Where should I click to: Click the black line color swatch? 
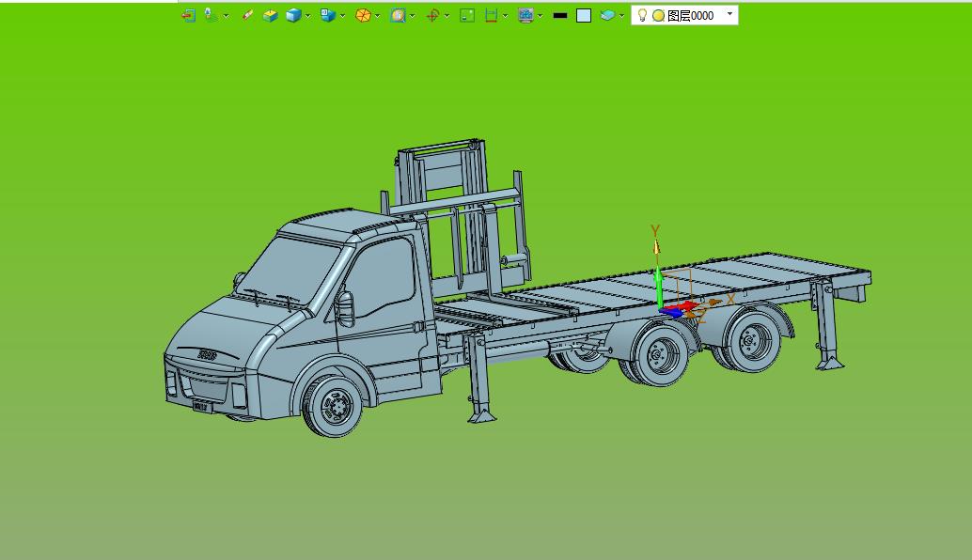[560, 15]
